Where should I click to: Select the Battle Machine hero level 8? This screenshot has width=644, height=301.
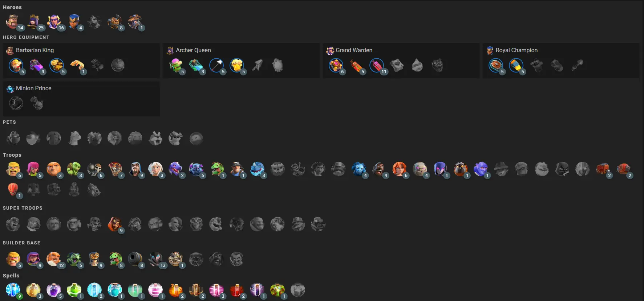[x=115, y=22]
